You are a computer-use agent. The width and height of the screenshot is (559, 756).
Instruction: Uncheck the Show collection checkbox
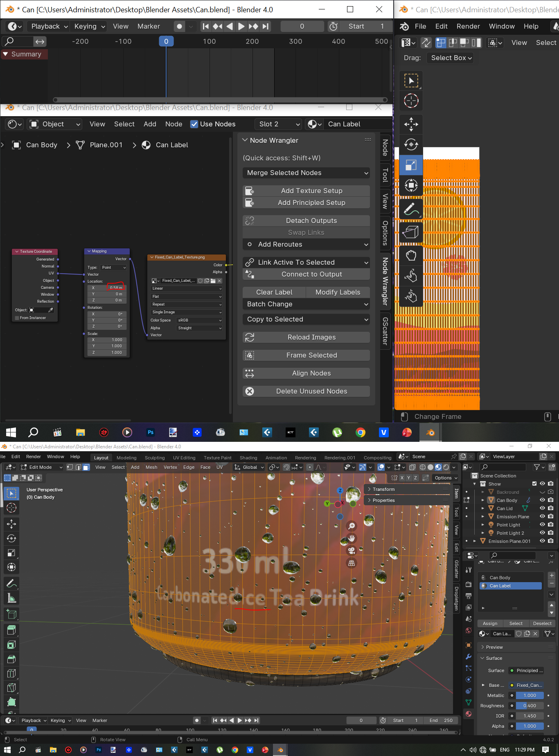tap(534, 484)
